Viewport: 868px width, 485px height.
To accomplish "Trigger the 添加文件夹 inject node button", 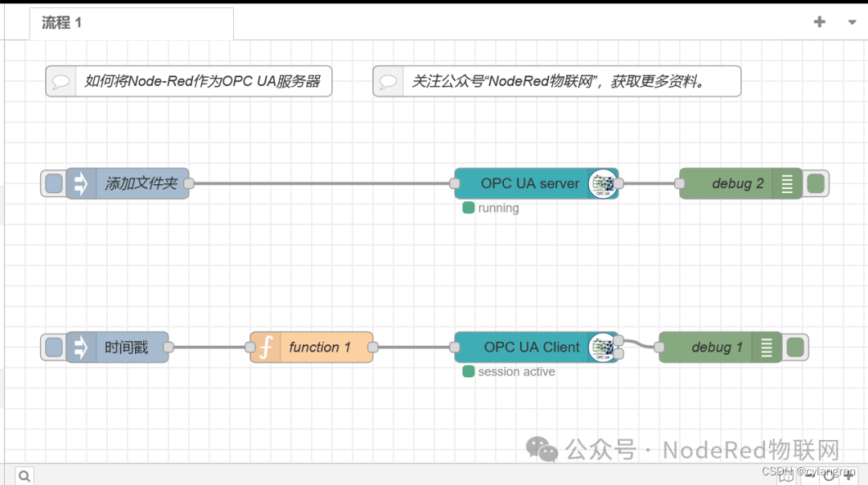I will click(54, 183).
